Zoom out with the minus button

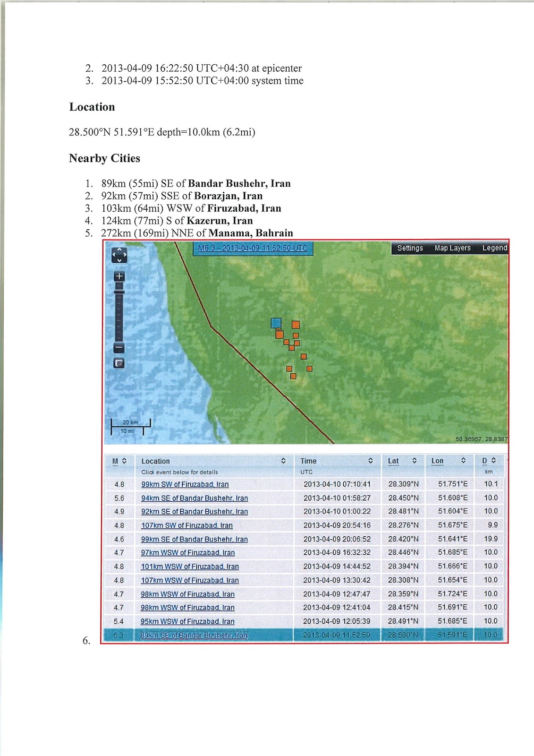coord(119,348)
